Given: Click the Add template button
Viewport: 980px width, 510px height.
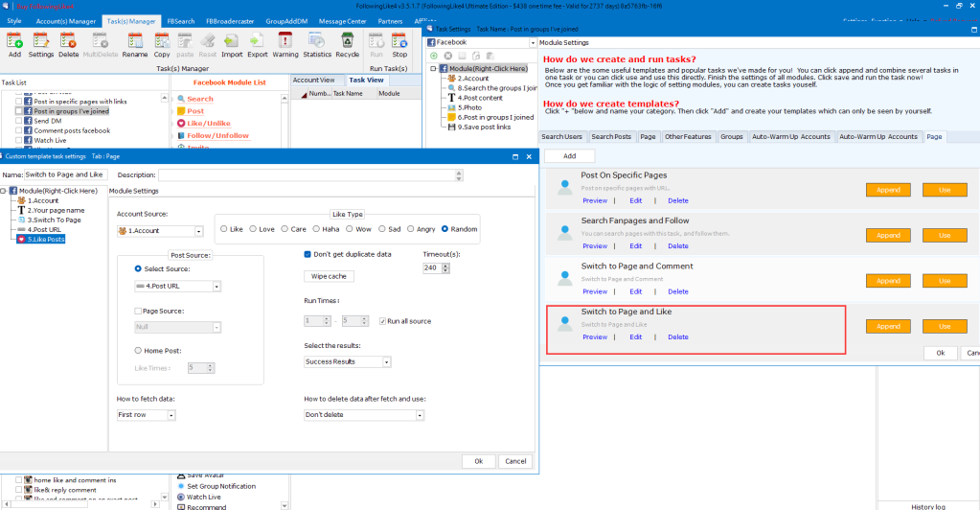Looking at the screenshot, I should coord(569,156).
